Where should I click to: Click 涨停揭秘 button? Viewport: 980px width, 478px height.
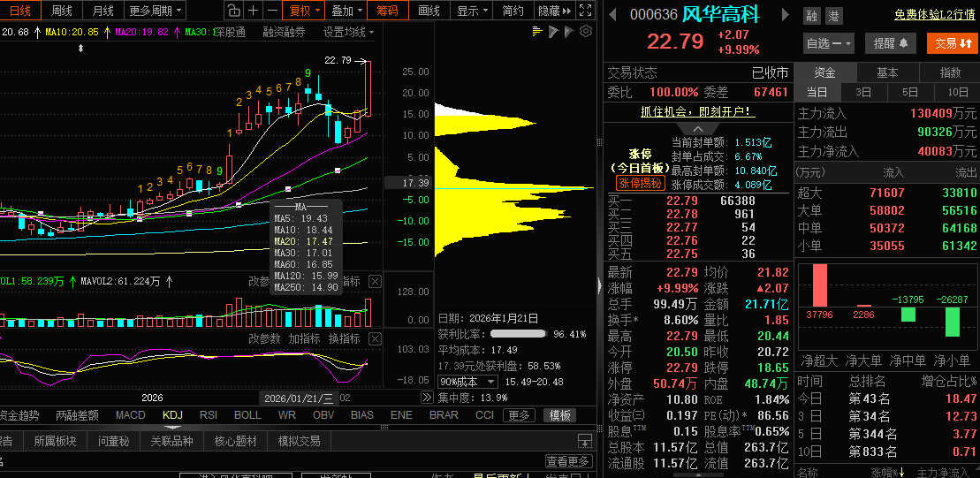[x=640, y=182]
